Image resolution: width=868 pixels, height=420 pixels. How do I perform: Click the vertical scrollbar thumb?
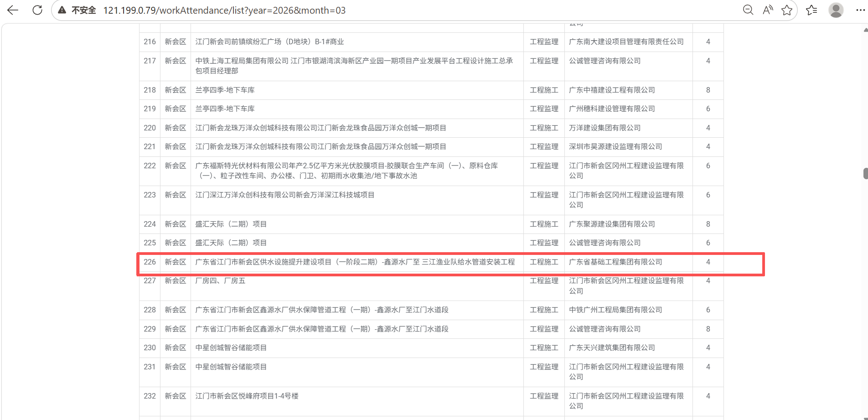click(865, 174)
